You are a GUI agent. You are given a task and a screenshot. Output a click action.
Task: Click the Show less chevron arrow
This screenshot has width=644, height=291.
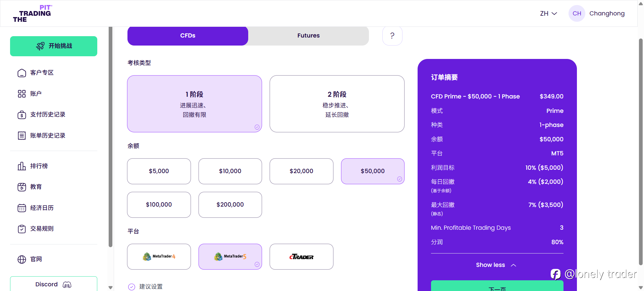(x=513, y=265)
